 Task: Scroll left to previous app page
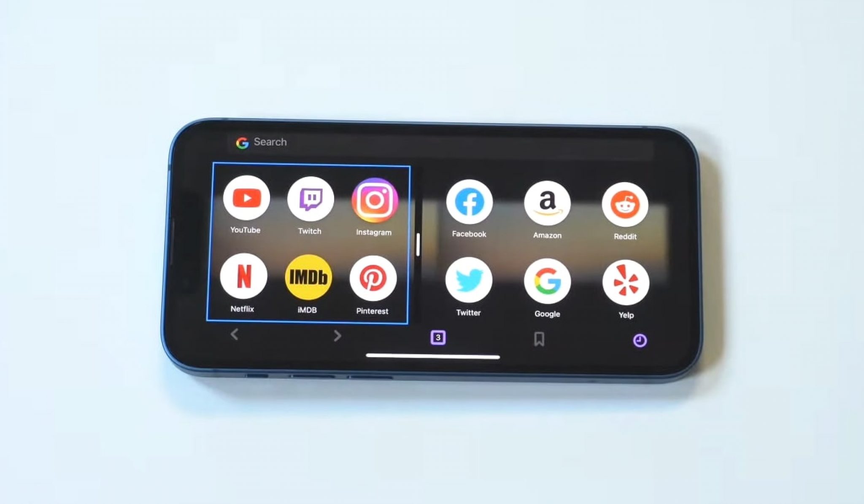(x=234, y=335)
